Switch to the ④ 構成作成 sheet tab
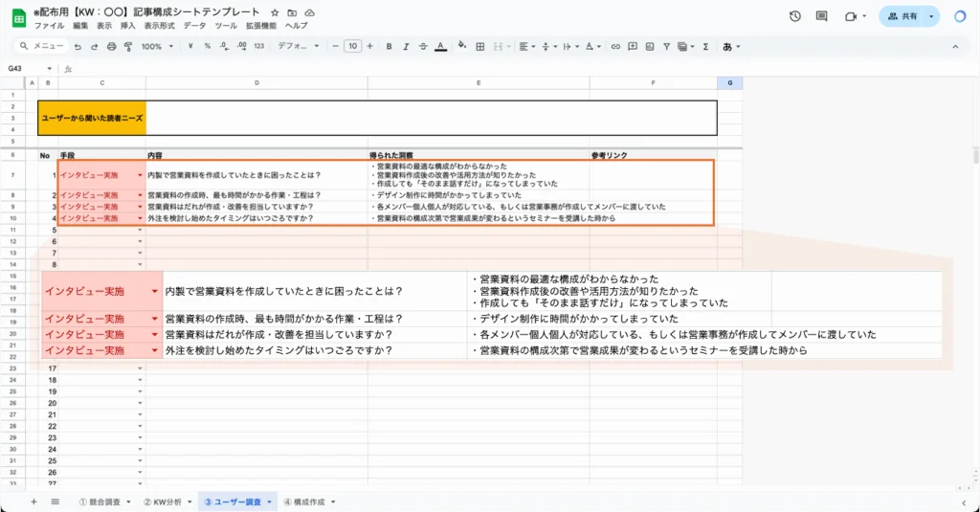Image resolution: width=980 pixels, height=512 pixels. pyautogui.click(x=304, y=501)
